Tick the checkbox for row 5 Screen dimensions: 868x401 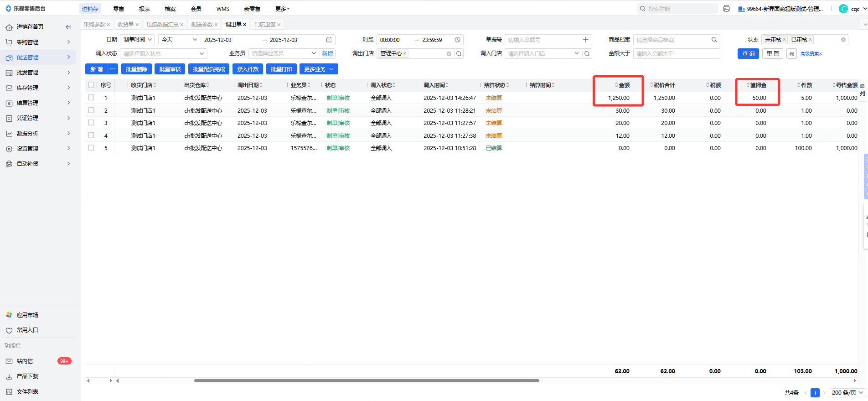point(91,148)
